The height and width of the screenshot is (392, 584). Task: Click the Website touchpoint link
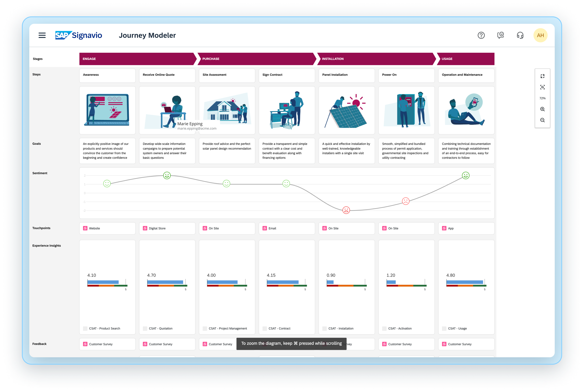(94, 229)
